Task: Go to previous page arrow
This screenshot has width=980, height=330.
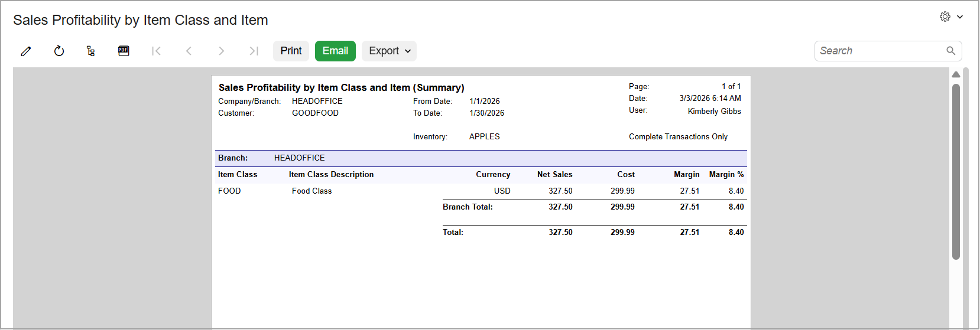Action: pyautogui.click(x=189, y=51)
